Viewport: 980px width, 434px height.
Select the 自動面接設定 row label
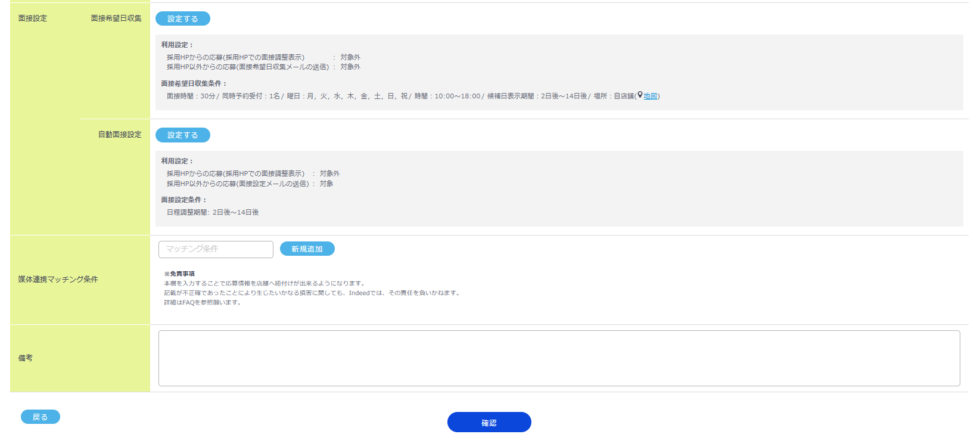120,135
